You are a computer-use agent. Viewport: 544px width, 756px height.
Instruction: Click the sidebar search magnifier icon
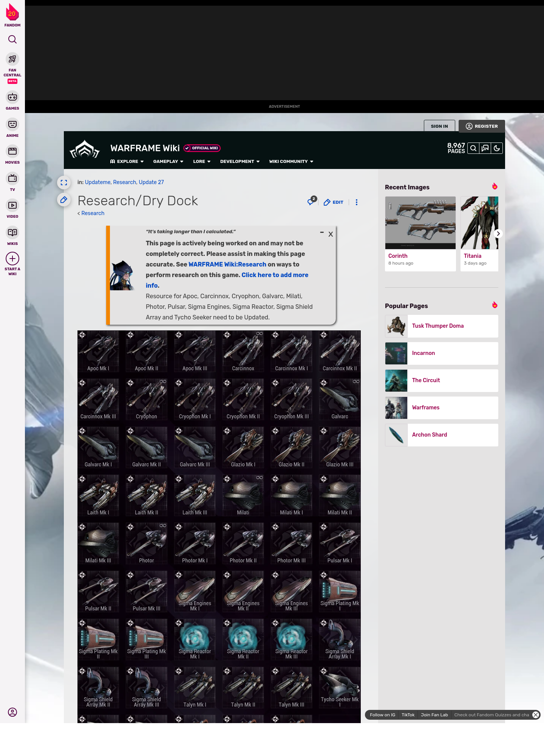[x=12, y=39]
